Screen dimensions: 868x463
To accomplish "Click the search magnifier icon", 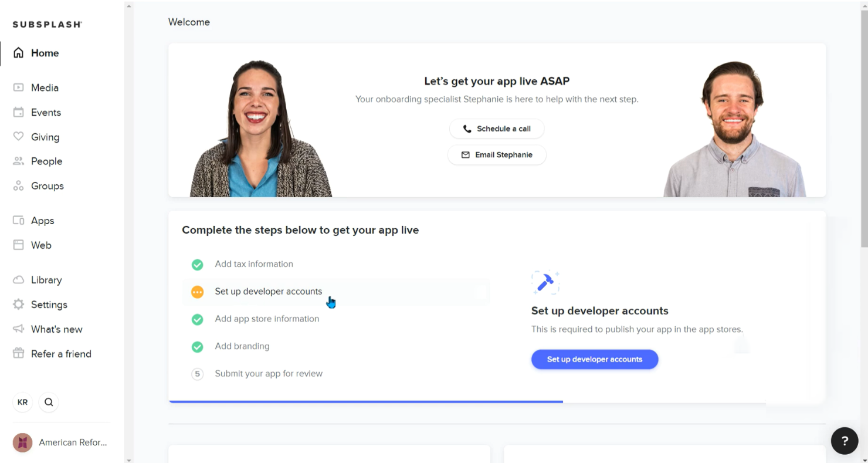I will point(49,402).
